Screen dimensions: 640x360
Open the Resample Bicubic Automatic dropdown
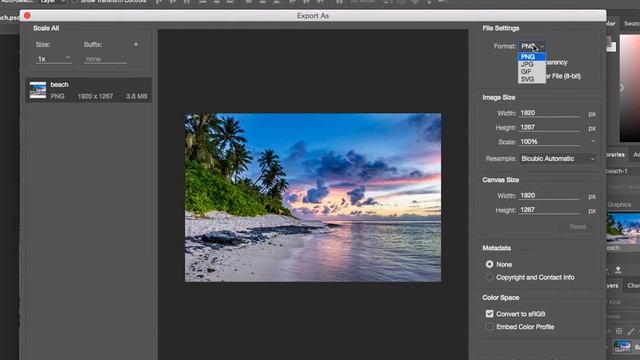557,158
